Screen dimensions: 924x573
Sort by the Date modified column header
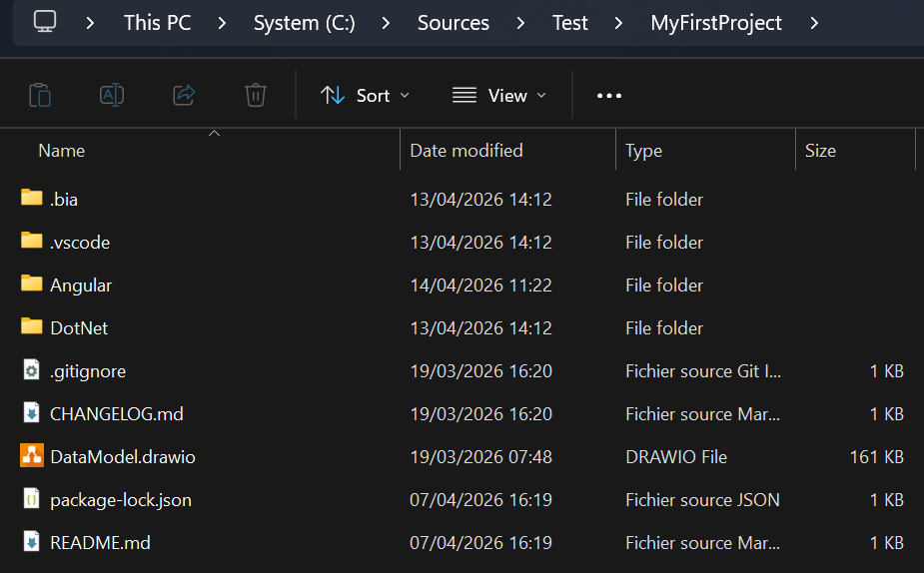point(466,151)
